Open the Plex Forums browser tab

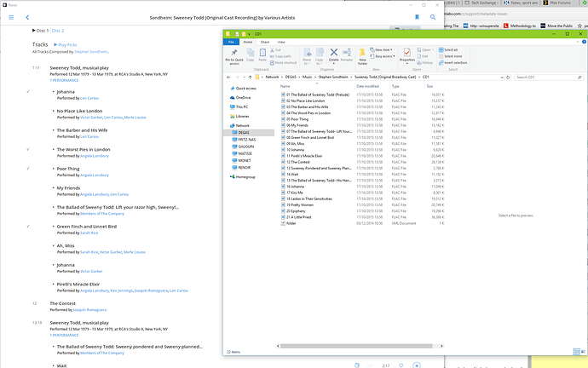click(560, 3)
